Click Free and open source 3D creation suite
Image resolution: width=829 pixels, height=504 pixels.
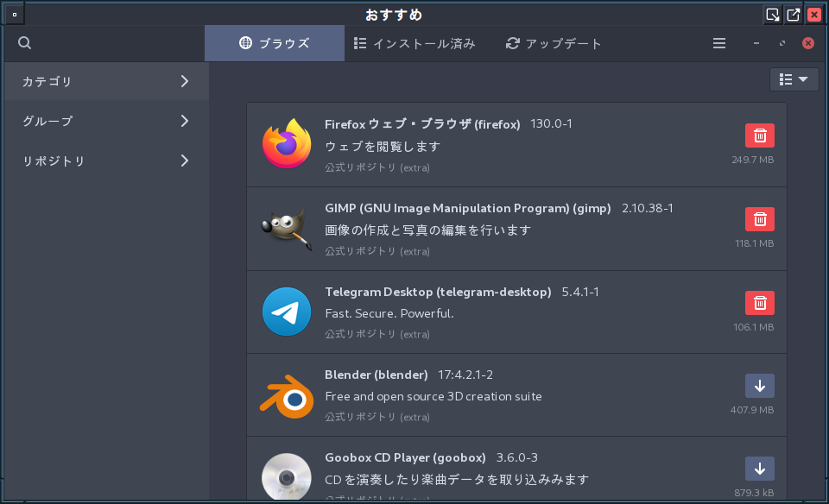click(433, 396)
